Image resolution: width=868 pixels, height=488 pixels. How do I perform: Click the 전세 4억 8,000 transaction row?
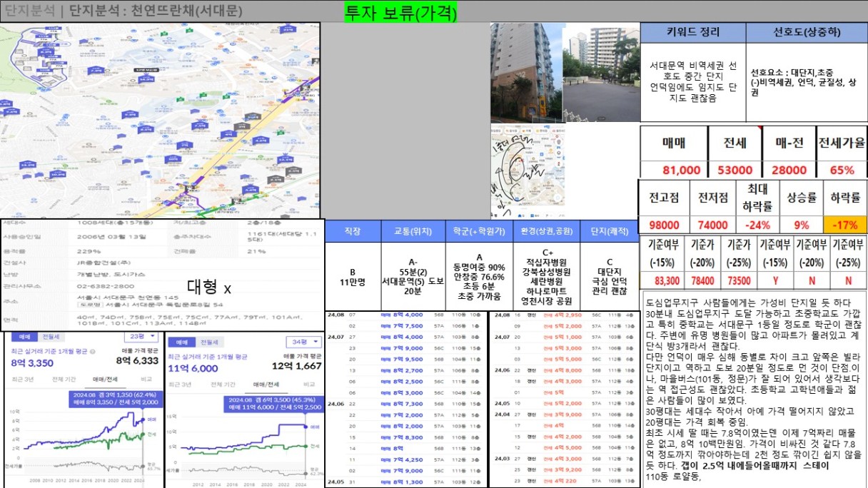pyautogui.click(x=563, y=370)
